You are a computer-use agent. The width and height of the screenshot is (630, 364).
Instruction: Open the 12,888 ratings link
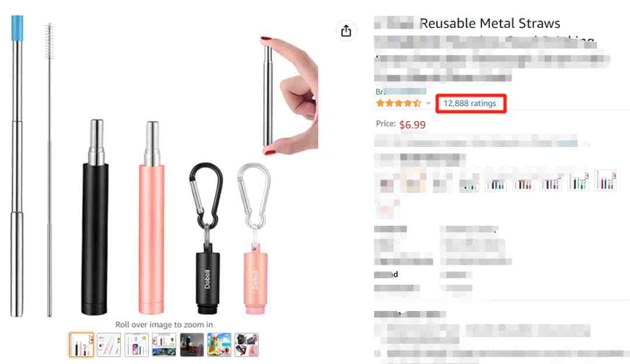[x=470, y=103]
